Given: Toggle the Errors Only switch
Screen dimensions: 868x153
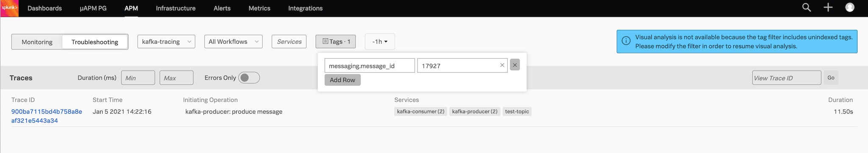Looking at the screenshot, I should click(x=249, y=78).
